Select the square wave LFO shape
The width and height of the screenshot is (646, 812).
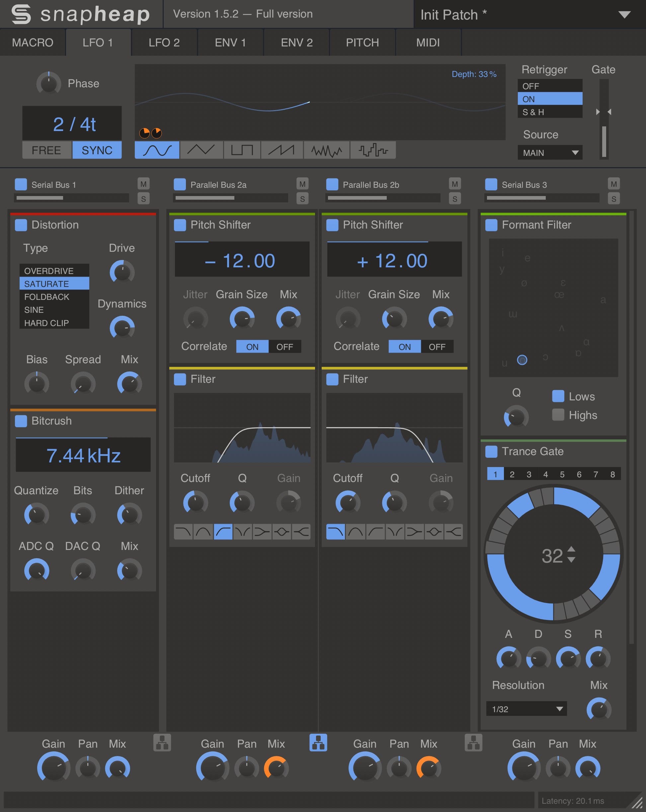coord(242,150)
